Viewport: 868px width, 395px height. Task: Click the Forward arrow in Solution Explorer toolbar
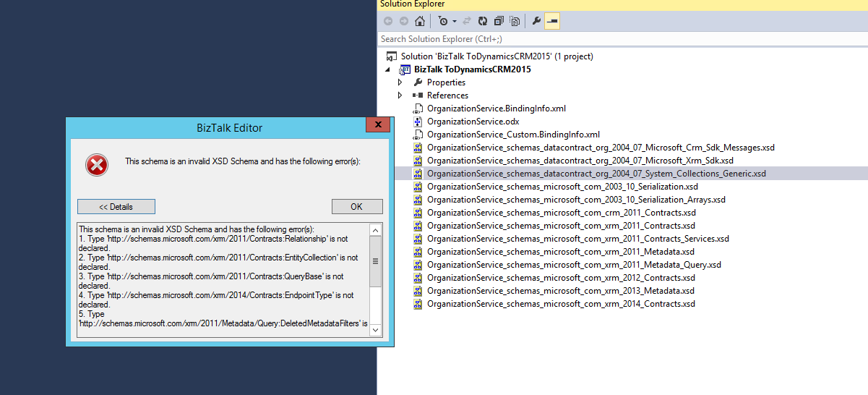[x=403, y=21]
